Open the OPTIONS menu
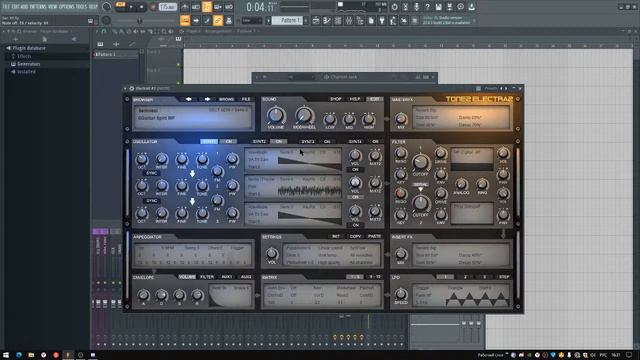This screenshot has height=360, width=640. point(67,7)
